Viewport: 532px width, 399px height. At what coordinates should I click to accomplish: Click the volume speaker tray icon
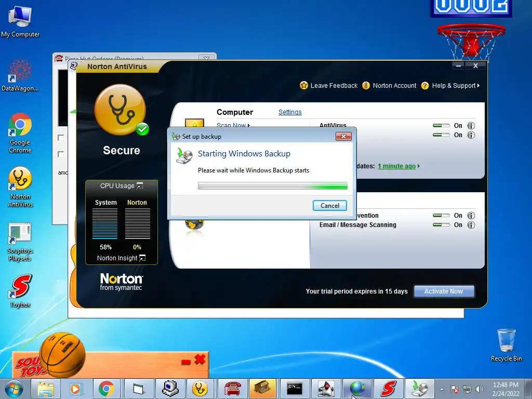click(480, 389)
